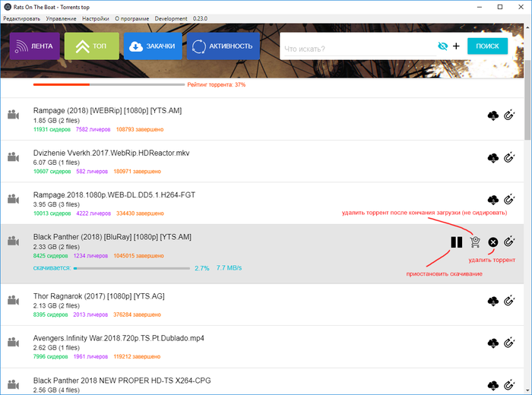Click the 'Что искать?' search field
Viewport: 532px width, 395px height.
point(357,49)
